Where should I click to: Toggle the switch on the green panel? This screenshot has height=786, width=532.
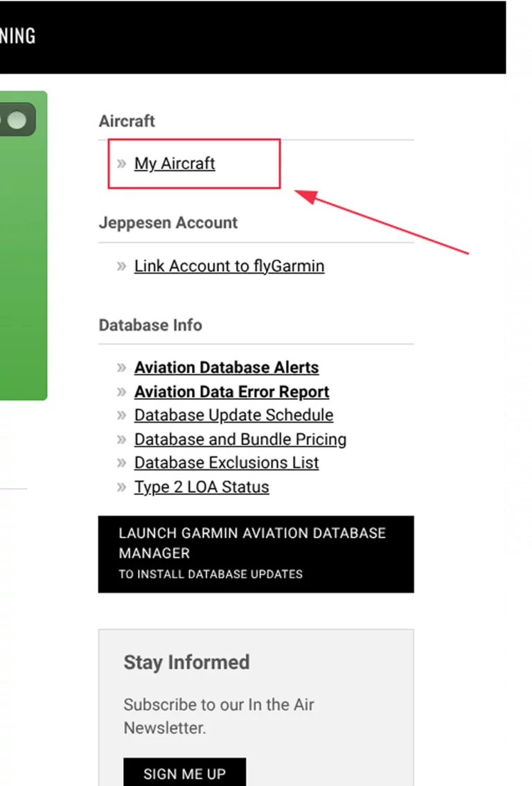(x=17, y=120)
